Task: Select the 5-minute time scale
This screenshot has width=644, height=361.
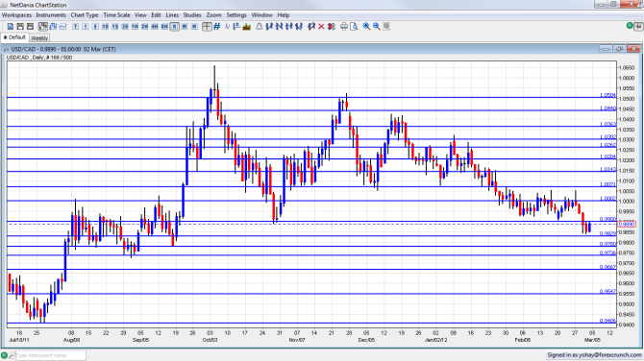Action: point(95,27)
